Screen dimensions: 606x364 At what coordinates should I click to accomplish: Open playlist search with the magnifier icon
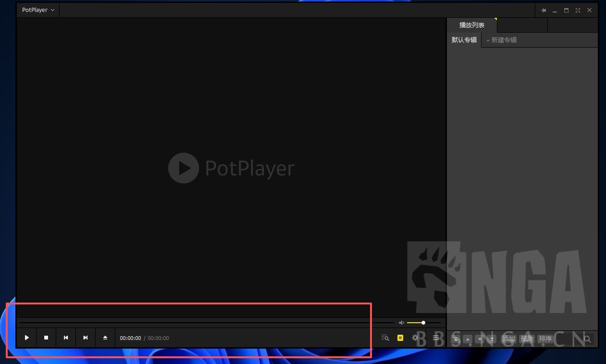coord(587,339)
